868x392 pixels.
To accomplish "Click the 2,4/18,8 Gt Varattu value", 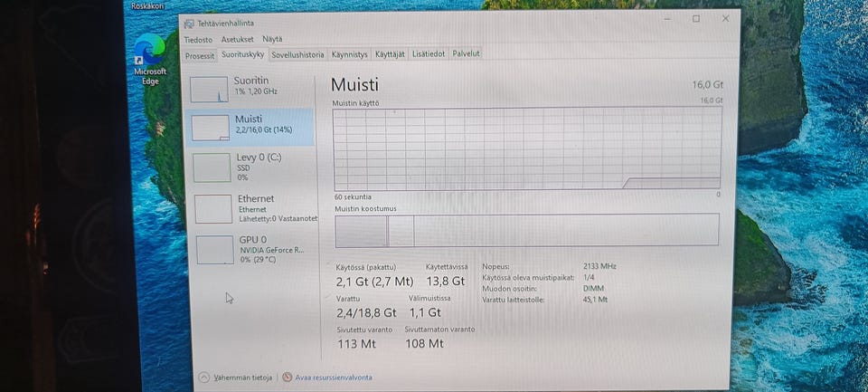I will click(366, 312).
